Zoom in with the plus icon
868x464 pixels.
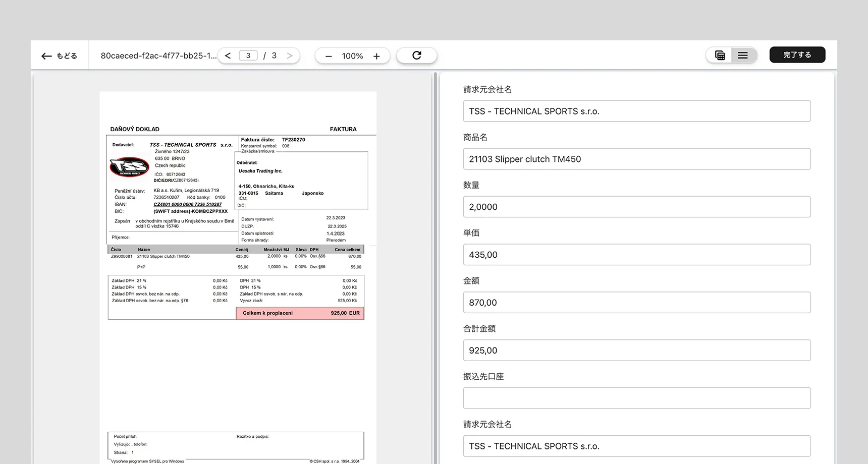point(376,56)
